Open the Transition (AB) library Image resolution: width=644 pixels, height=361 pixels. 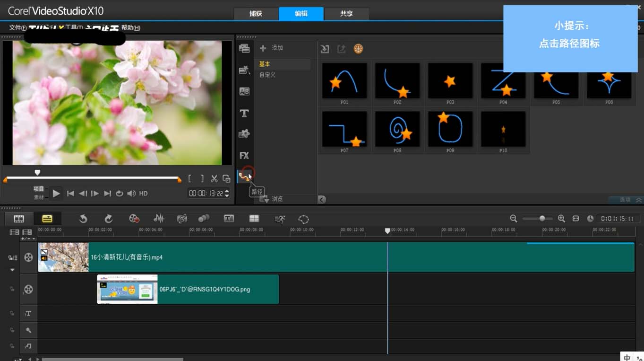coord(244,91)
